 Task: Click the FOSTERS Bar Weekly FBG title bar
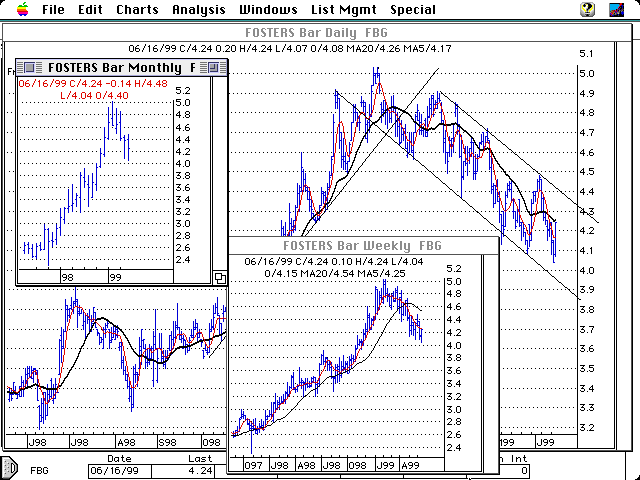coord(362,246)
